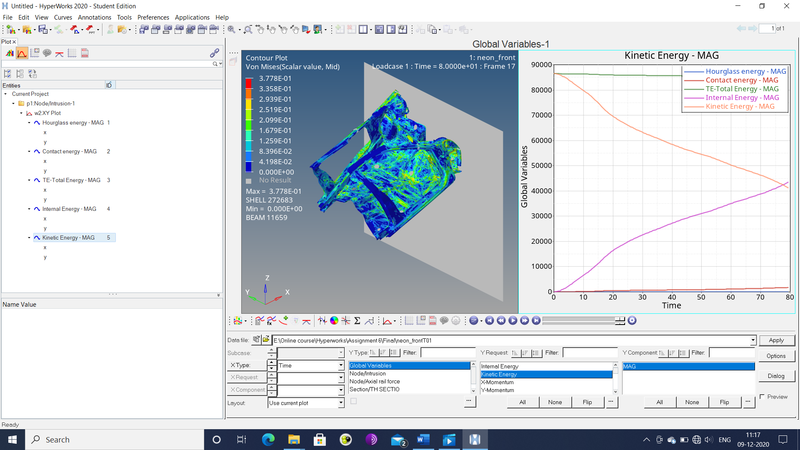Click the speech bubble notes icon in browser

47,53
